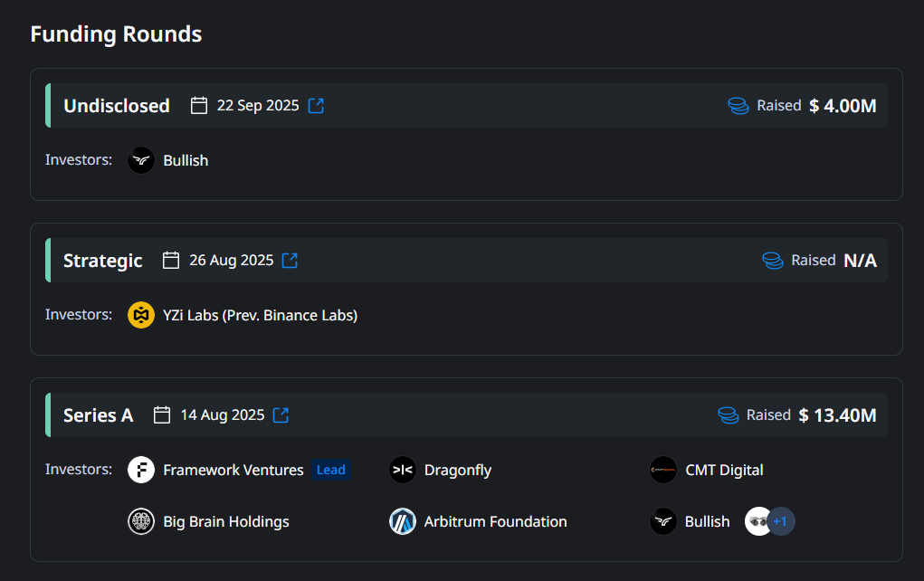The image size is (924, 581).
Task: Click coins icon next to Raised $ 4.00M
Action: pos(738,106)
